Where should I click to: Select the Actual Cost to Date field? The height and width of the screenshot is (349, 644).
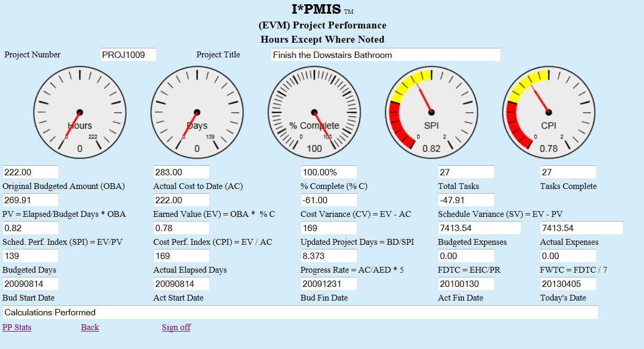coord(181,172)
